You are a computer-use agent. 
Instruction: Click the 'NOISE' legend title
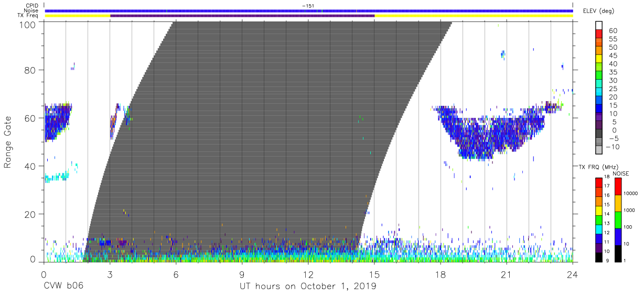620,173
